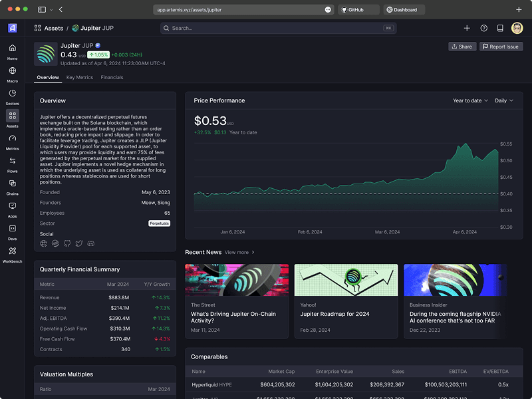Click the Market Cap column header
532x399 pixels.
281,372
